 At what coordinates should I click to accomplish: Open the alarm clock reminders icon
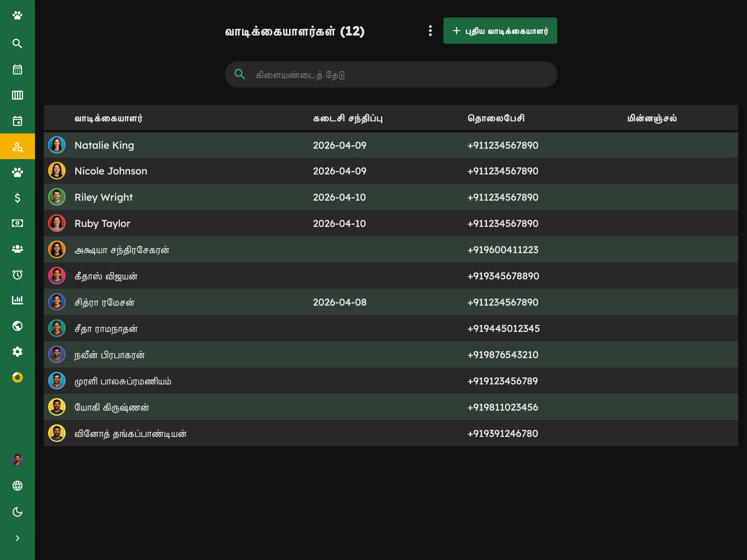click(17, 275)
